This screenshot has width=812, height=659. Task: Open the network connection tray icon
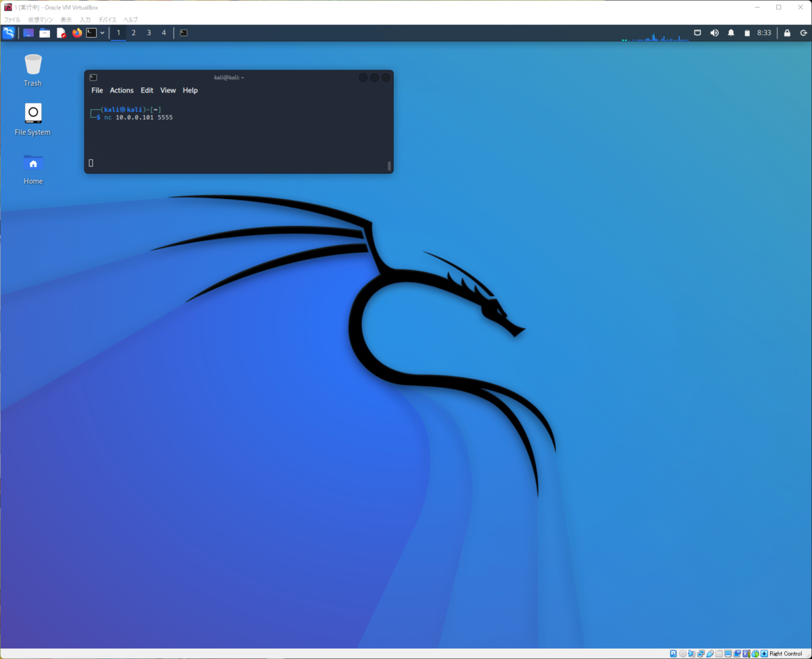pos(698,32)
